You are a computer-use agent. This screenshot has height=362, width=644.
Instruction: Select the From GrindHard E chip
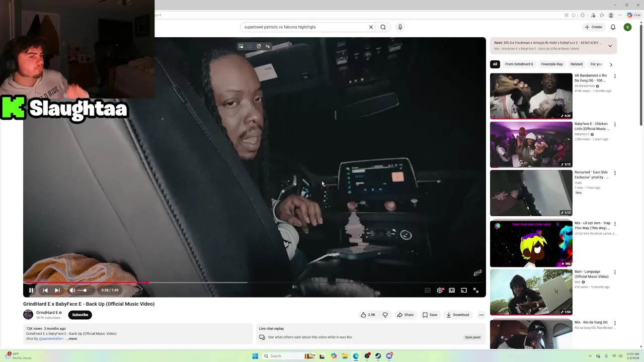519,64
